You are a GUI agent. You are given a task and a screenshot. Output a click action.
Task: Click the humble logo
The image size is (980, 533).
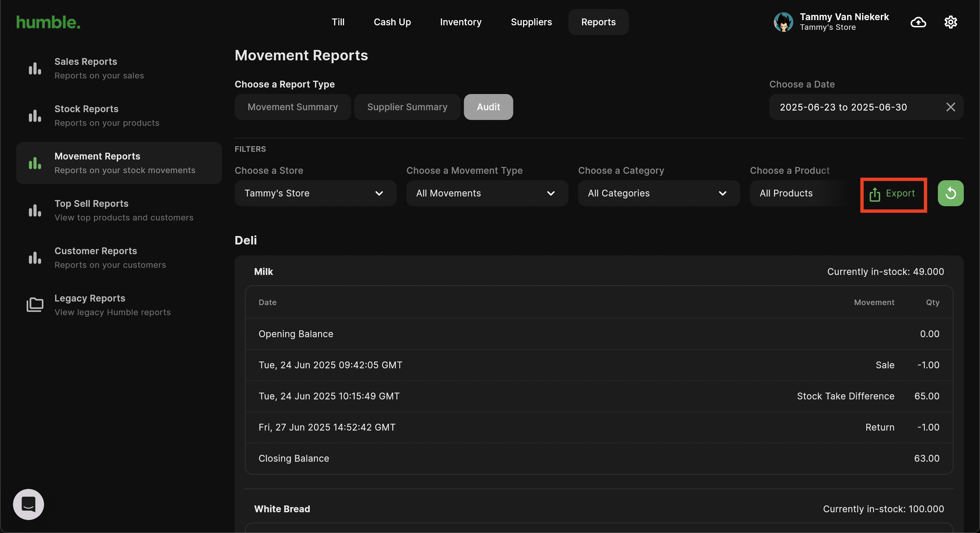click(x=48, y=22)
